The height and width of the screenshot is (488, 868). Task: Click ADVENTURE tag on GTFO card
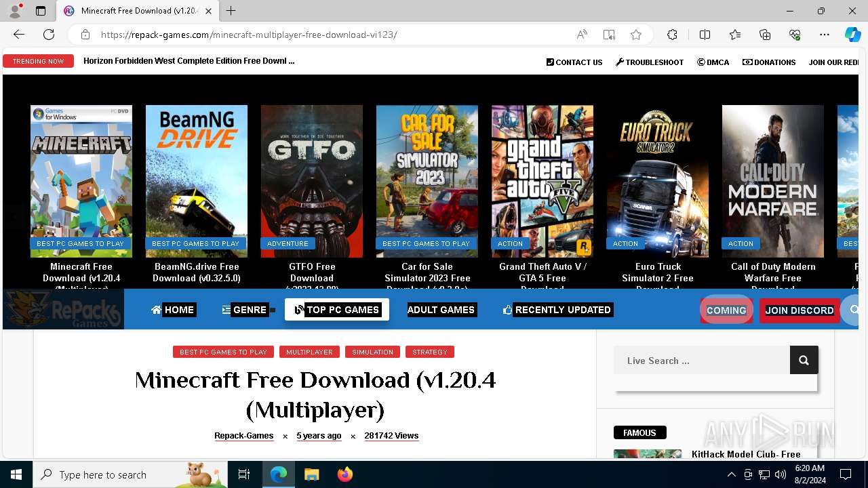click(x=288, y=243)
